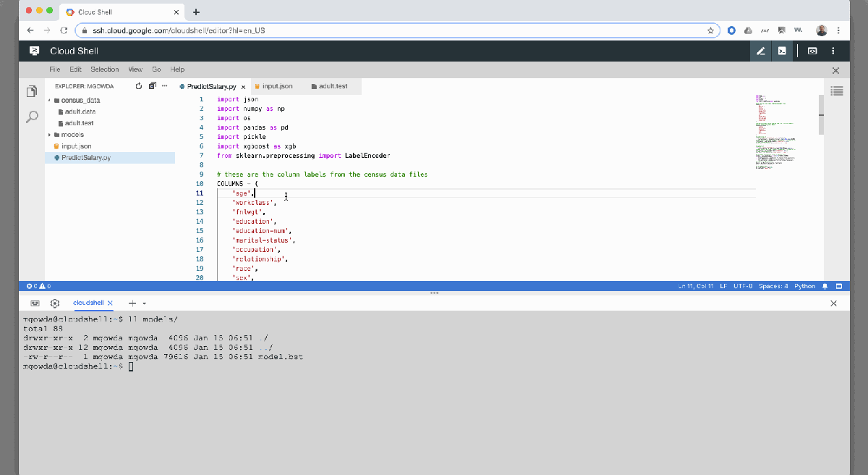Open the Selection menu
868x475 pixels.
point(104,70)
